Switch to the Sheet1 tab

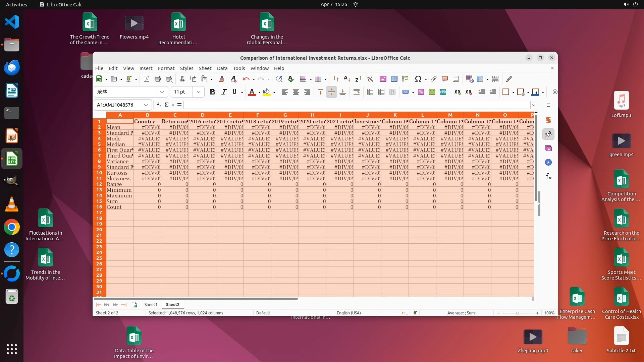click(151, 304)
